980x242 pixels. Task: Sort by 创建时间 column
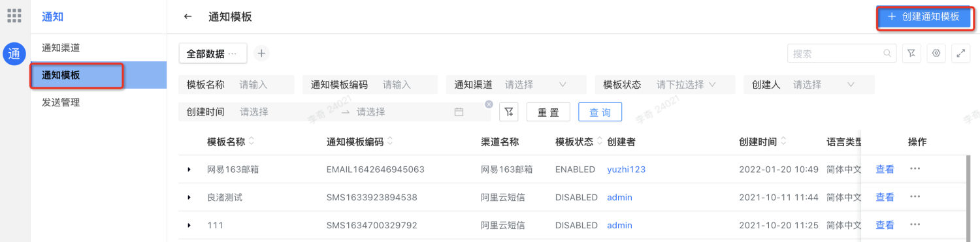783,142
